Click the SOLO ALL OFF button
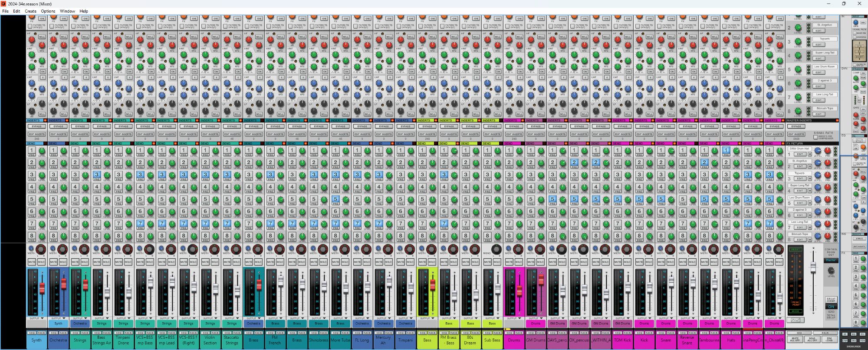Screen dimensions: 868x350 click(812, 339)
